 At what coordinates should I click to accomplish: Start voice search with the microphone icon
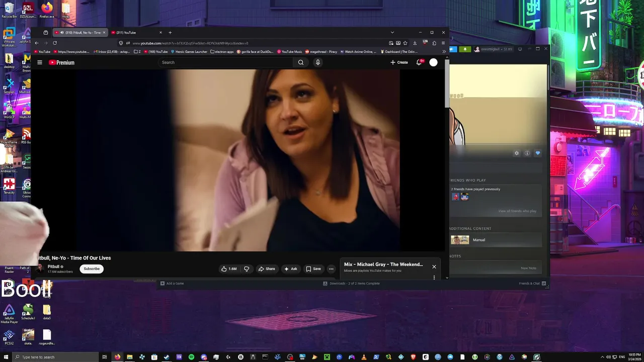click(317, 62)
